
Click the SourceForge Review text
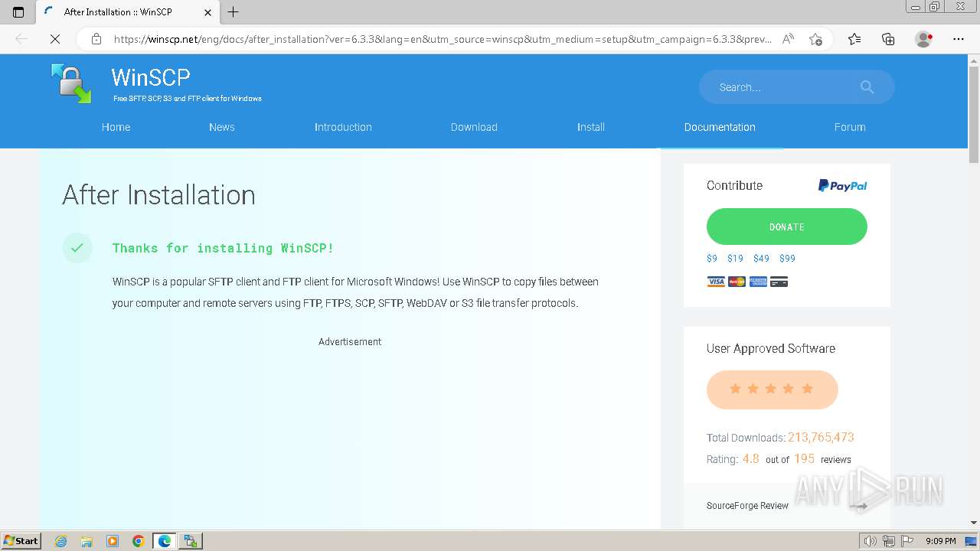(747, 506)
